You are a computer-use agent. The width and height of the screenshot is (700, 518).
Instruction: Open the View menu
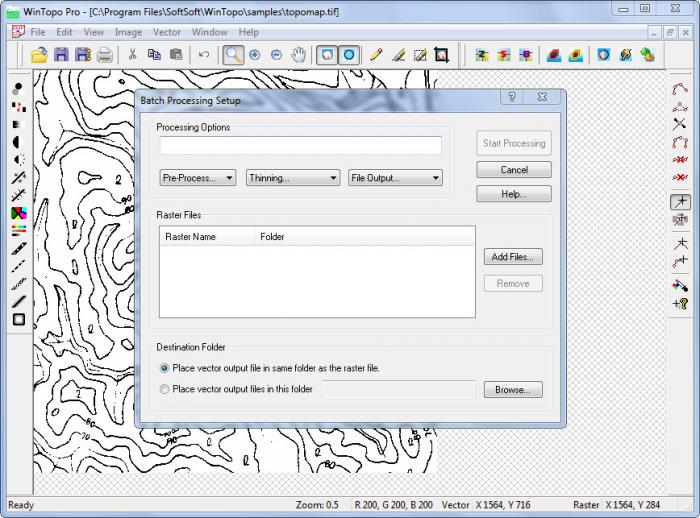(x=94, y=32)
